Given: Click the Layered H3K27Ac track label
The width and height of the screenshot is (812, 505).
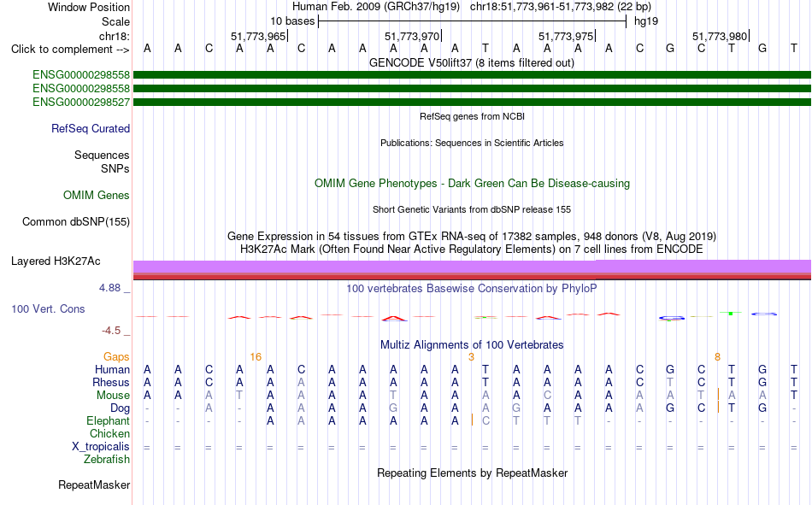Looking at the screenshot, I should click(x=56, y=261).
